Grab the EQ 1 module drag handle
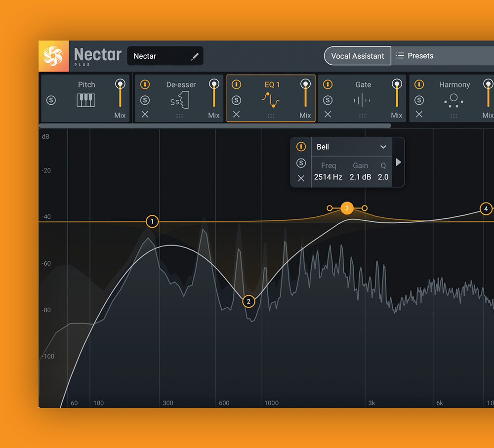 point(271,116)
